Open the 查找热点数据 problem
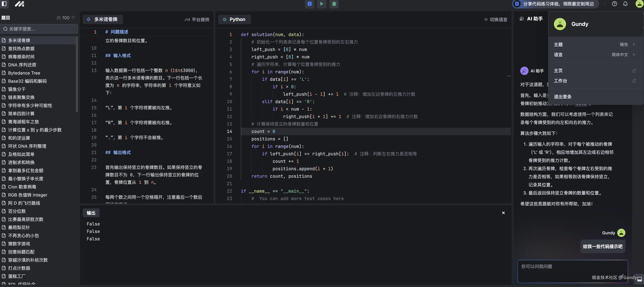This screenshot has height=287, width=644. coord(21,48)
